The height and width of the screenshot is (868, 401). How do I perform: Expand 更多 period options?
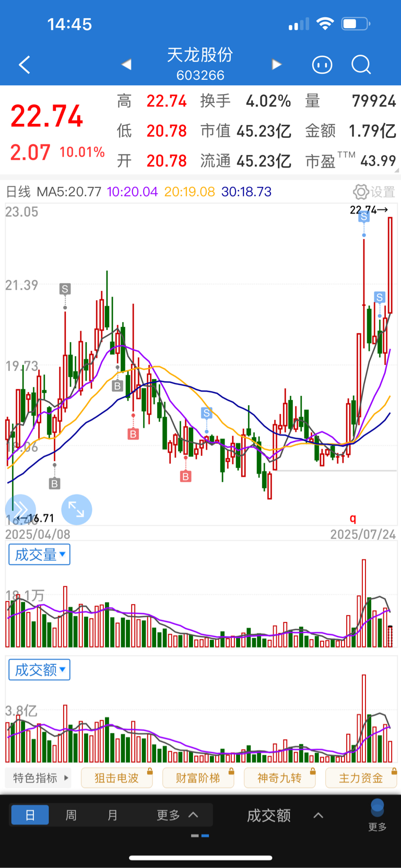point(177,815)
